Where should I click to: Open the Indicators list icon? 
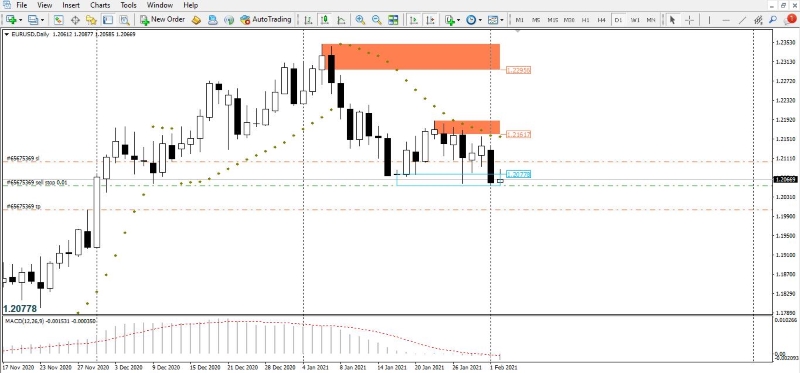tap(449, 20)
